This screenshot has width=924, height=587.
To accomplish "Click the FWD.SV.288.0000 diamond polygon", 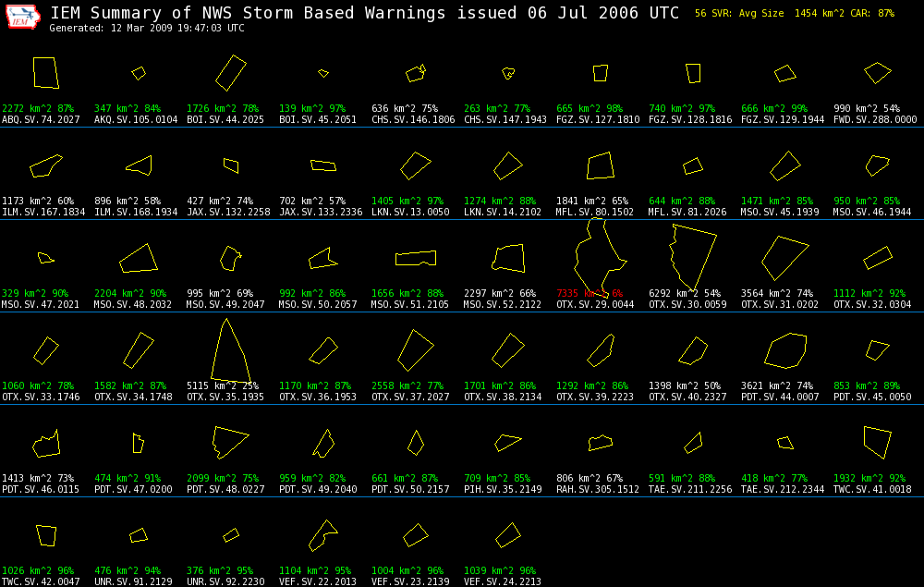I will 878,73.
